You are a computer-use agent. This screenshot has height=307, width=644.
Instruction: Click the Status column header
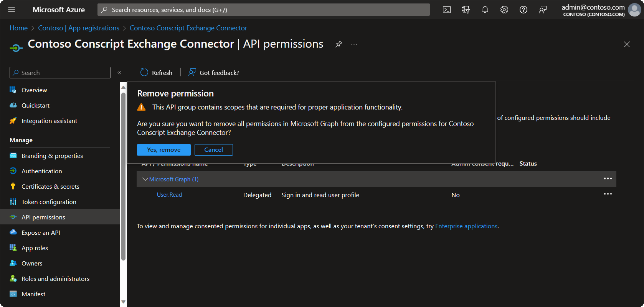(x=528, y=164)
